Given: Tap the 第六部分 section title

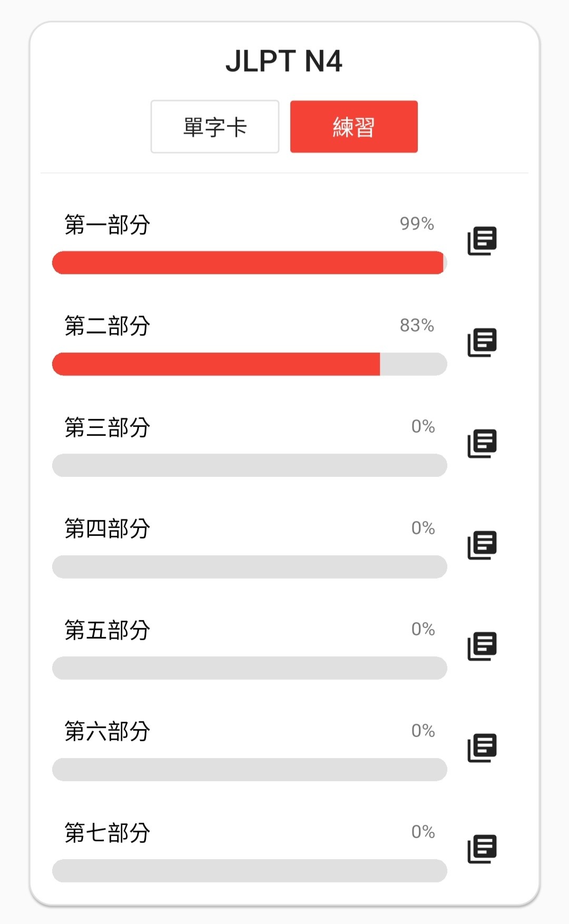Looking at the screenshot, I should click(107, 731).
